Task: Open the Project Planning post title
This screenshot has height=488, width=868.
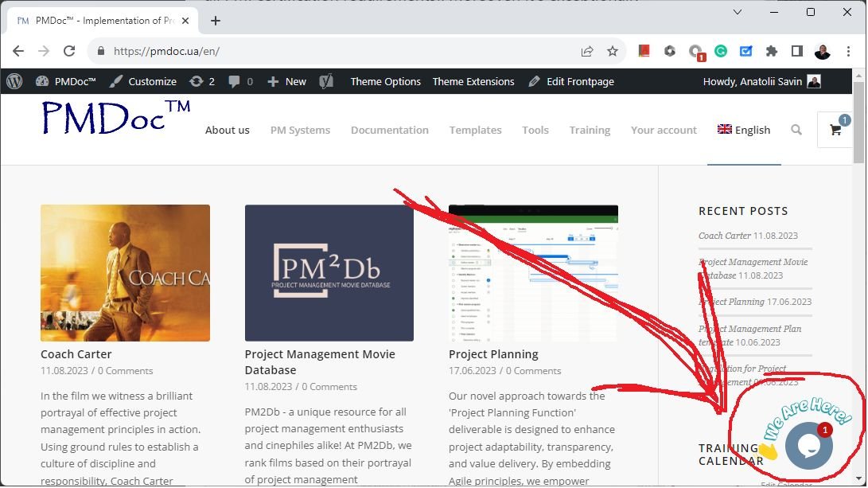Action: coord(493,354)
